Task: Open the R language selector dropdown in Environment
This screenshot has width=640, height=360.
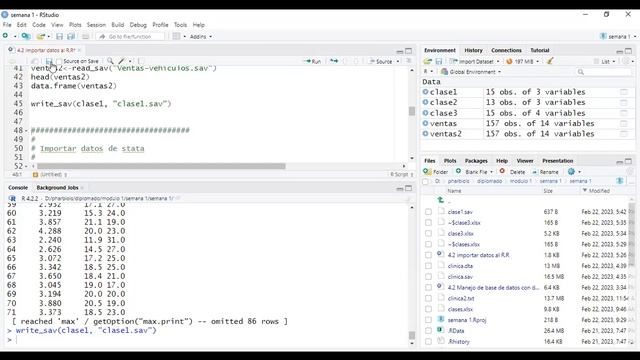Action: coord(428,72)
